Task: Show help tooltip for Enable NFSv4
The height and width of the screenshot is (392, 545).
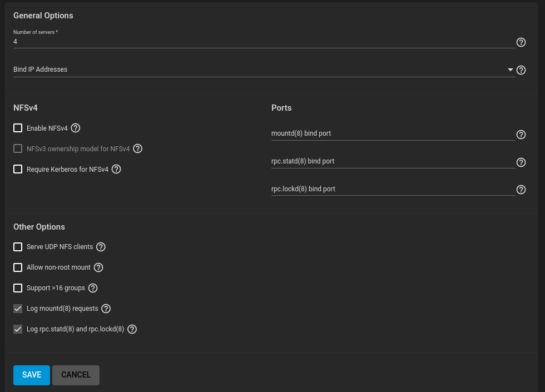Action: click(x=76, y=128)
